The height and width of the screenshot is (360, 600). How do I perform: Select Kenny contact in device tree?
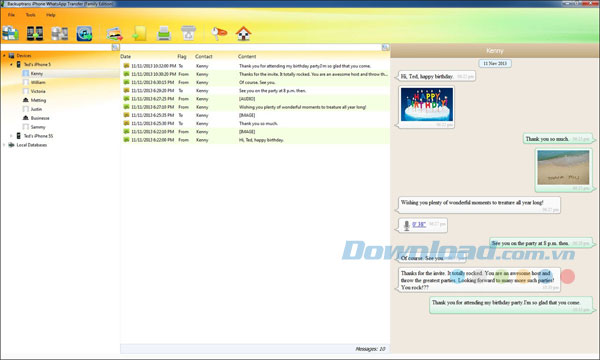click(37, 73)
